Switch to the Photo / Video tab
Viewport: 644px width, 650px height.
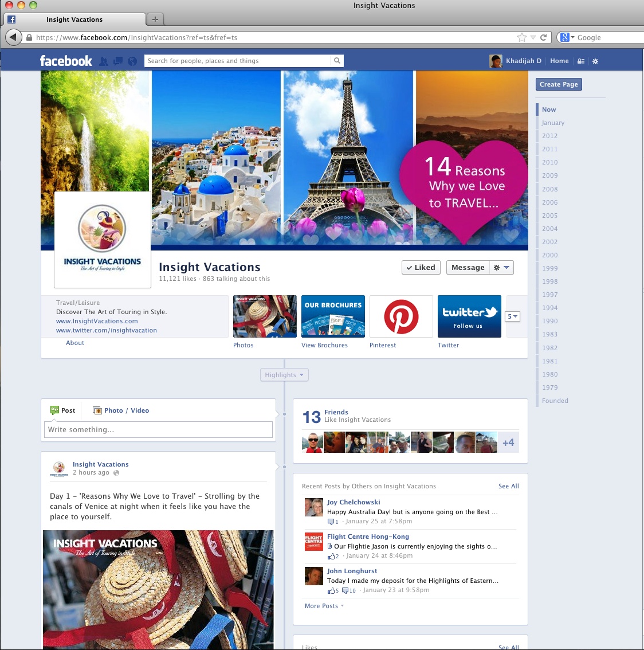(x=121, y=410)
